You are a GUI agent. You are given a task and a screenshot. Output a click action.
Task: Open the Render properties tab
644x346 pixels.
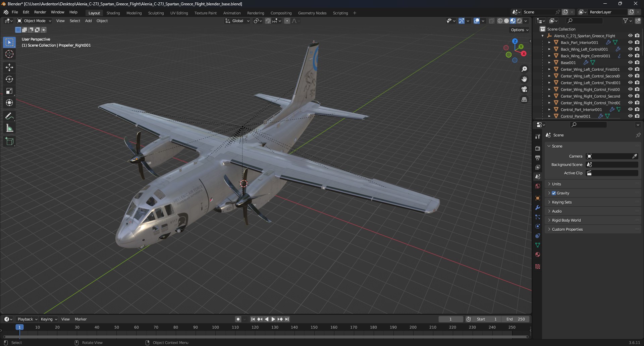(x=538, y=148)
